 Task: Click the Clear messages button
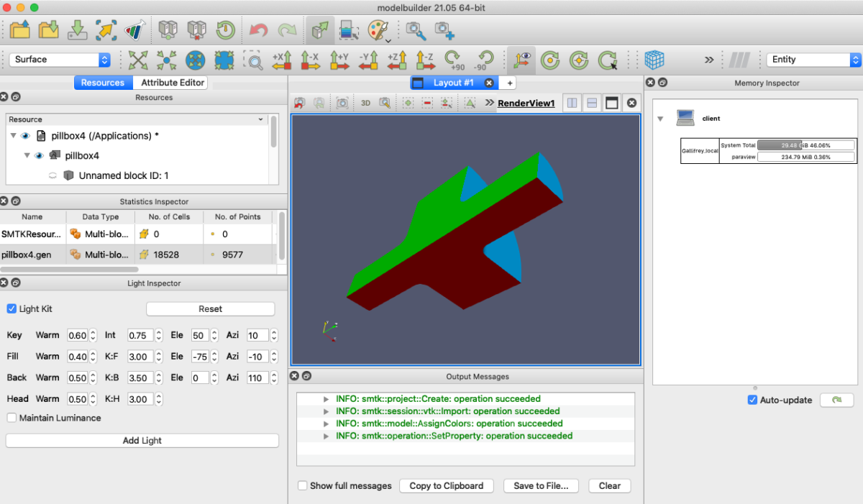pyautogui.click(x=610, y=486)
